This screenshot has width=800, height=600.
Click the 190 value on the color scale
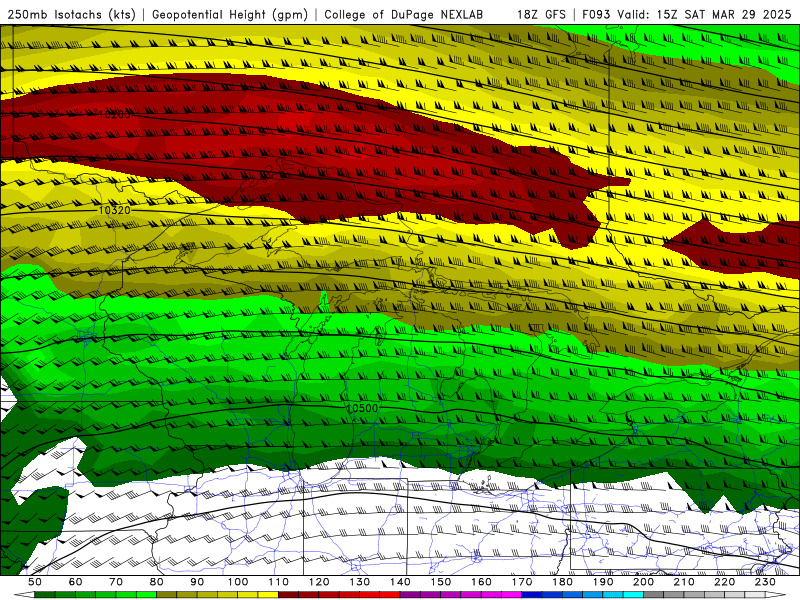point(603,582)
